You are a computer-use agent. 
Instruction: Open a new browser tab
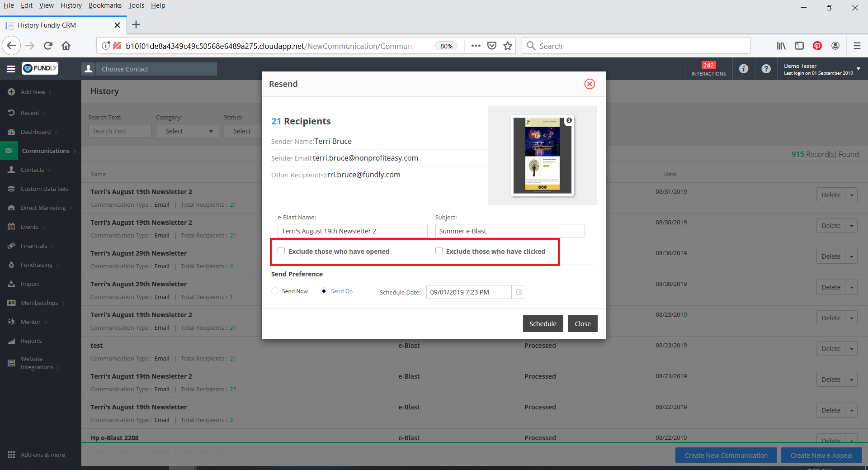pos(136,25)
